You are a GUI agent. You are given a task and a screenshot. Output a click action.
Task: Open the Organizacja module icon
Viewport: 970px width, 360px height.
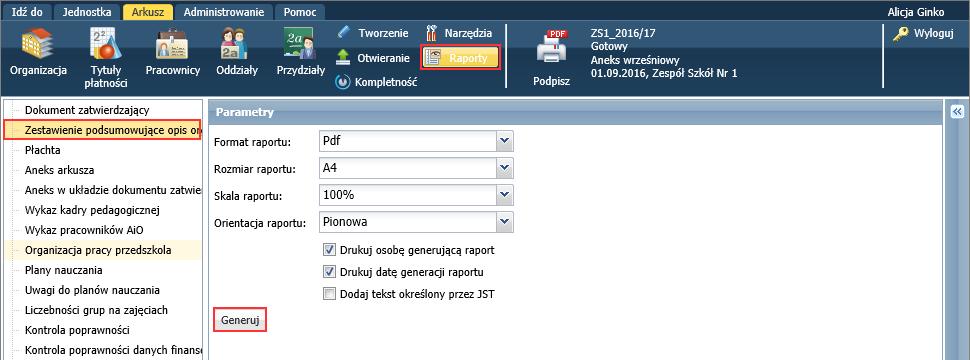coord(38,43)
